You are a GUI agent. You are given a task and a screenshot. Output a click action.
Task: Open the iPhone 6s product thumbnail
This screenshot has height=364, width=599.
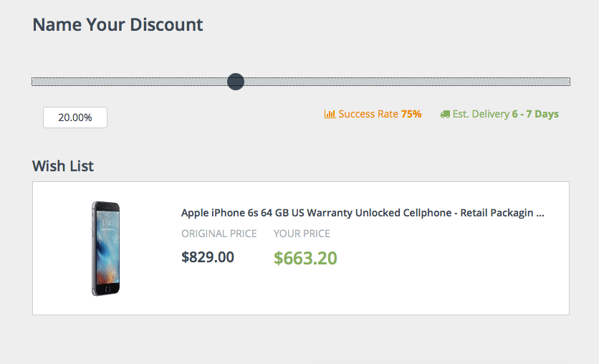tap(106, 248)
